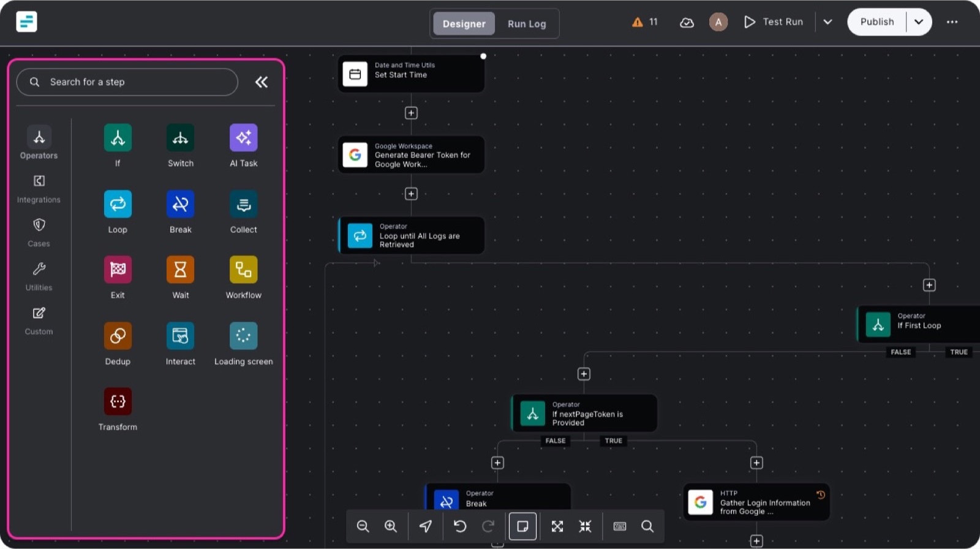This screenshot has height=549, width=980.
Task: Collapse all workflow steps
Action: (586, 526)
